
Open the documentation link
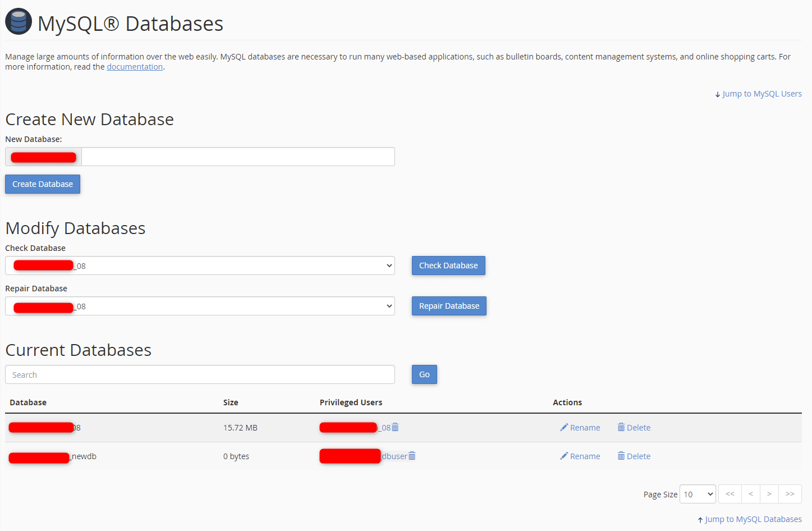tap(135, 67)
